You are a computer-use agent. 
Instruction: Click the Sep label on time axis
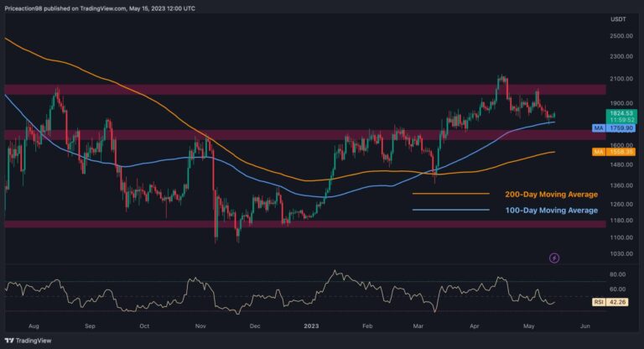tap(90, 326)
